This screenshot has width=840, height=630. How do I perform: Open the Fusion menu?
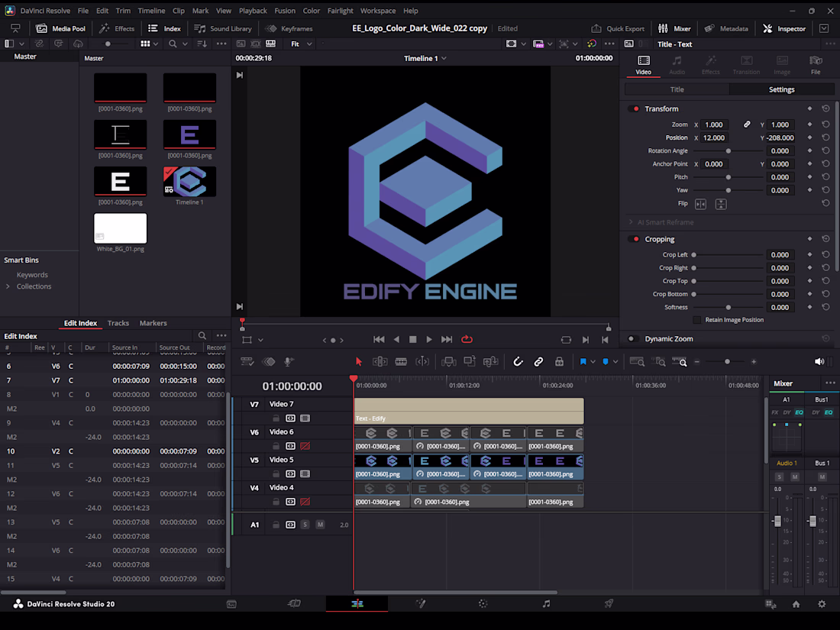click(x=285, y=11)
